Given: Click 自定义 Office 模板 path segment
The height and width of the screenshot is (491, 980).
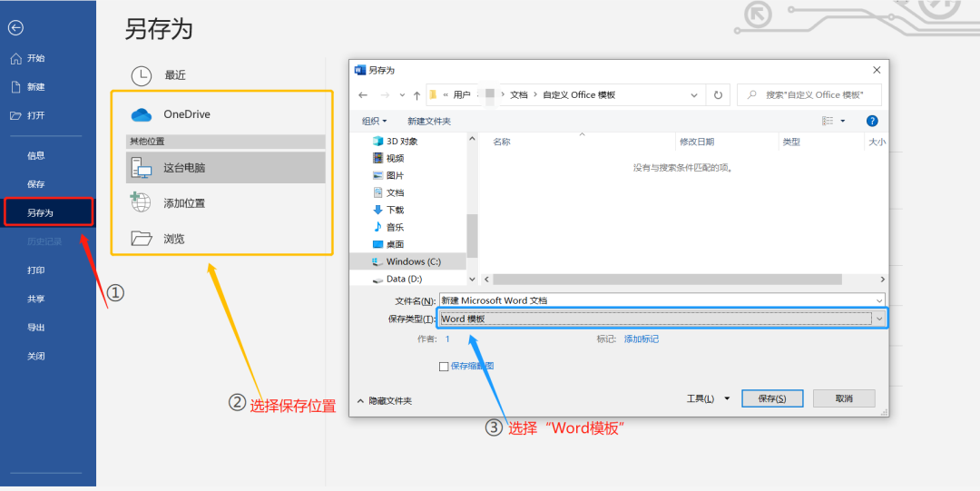Looking at the screenshot, I should [579, 95].
